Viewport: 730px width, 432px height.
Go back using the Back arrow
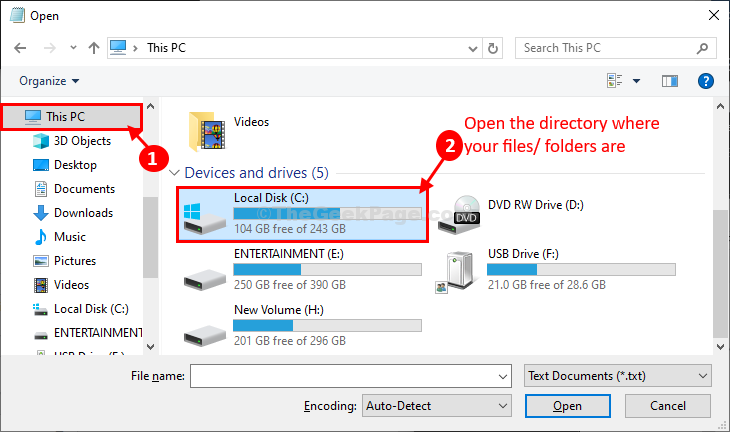pos(20,48)
